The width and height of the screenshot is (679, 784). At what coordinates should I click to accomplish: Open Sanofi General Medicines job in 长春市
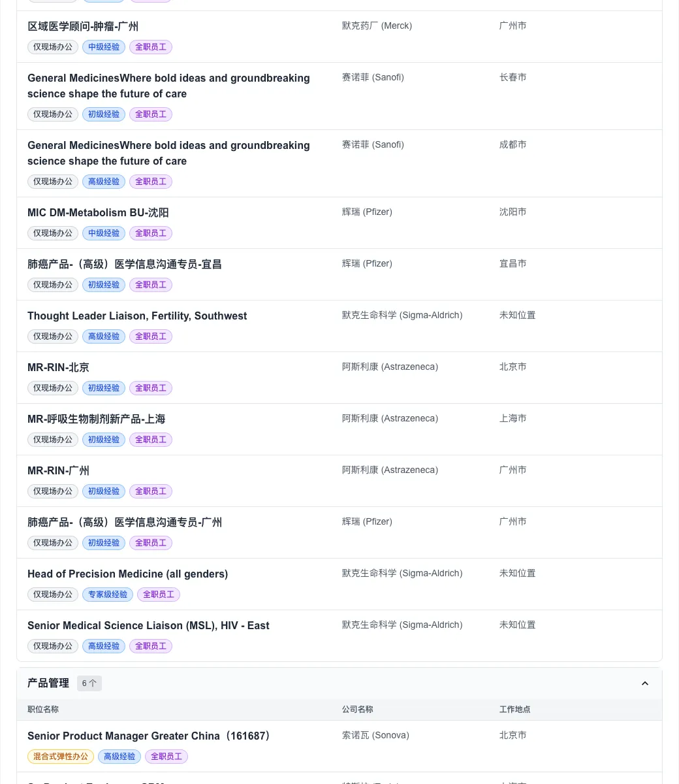pos(168,86)
